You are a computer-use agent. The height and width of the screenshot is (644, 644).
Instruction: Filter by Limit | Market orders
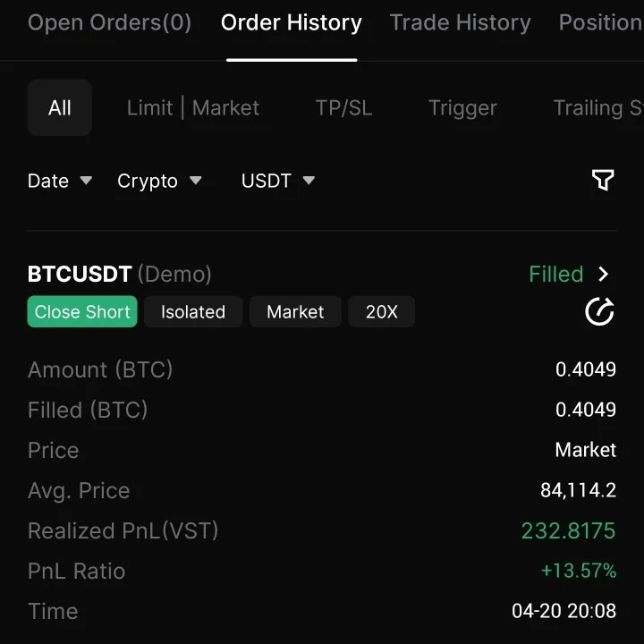click(x=193, y=108)
